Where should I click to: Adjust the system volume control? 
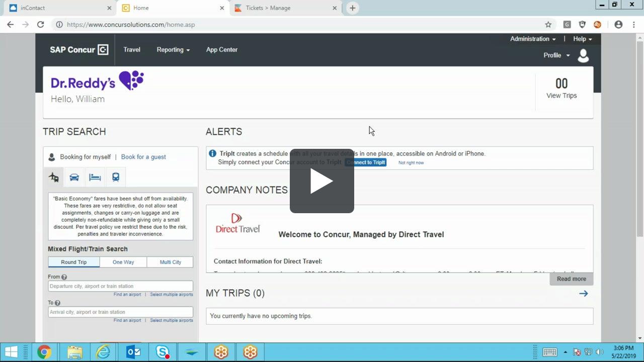click(x=599, y=352)
